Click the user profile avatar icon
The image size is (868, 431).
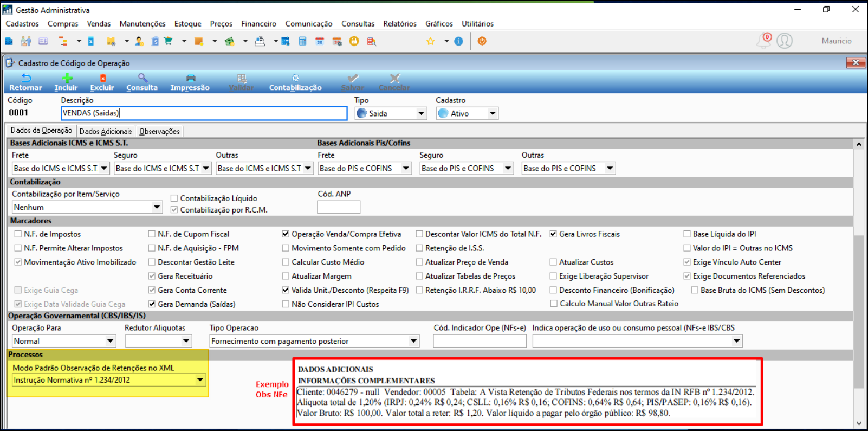[x=785, y=41]
